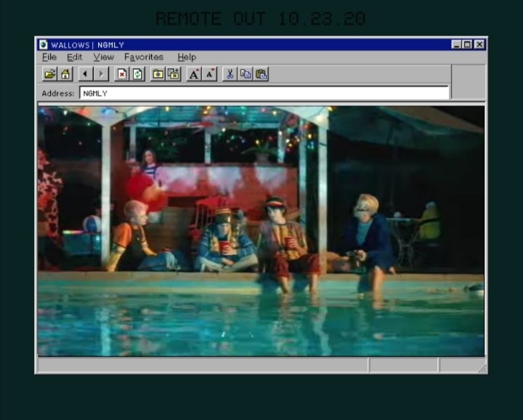Screen dimensions: 523x420
Task: Minimize the WALLOWS | NGMLY window
Action: (456, 45)
